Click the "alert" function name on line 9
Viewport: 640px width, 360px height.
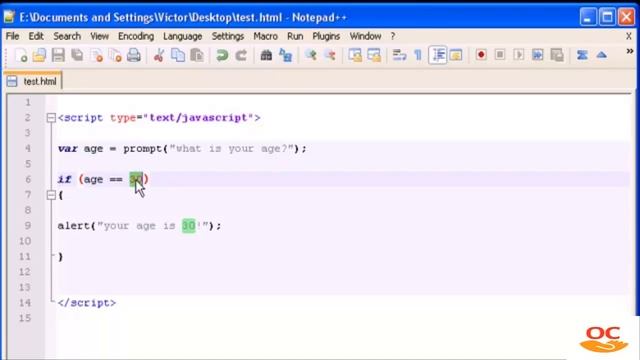[x=74, y=226]
